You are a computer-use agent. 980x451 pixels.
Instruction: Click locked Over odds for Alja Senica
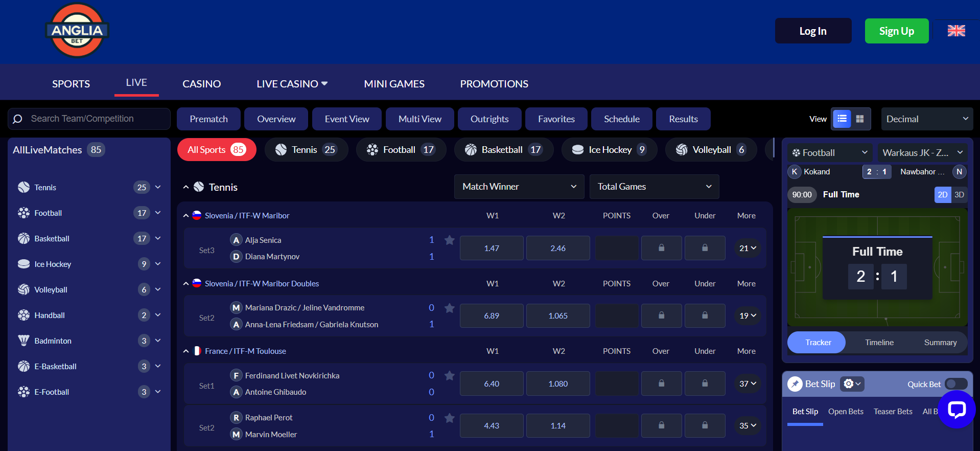click(x=661, y=248)
